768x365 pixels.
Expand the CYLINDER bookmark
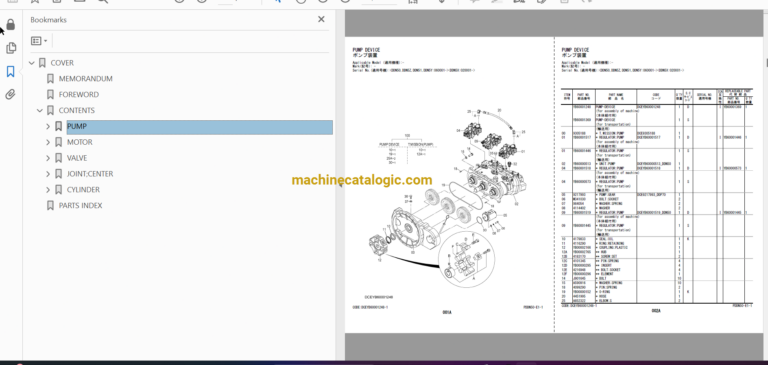48,190
